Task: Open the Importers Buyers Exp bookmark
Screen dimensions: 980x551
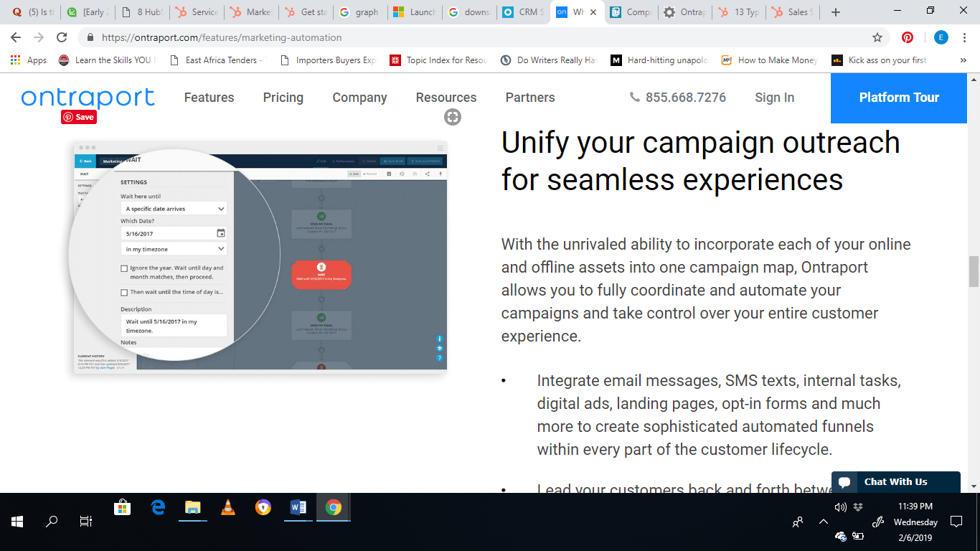Action: [x=328, y=60]
